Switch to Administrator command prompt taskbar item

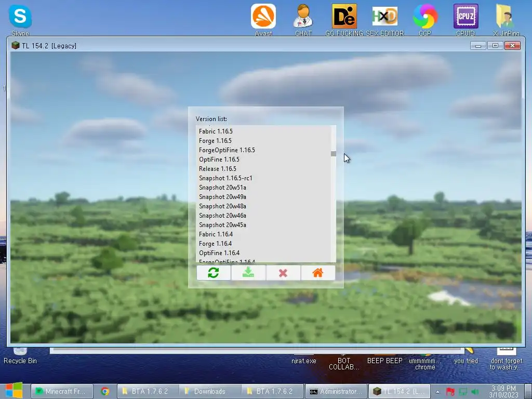click(336, 391)
